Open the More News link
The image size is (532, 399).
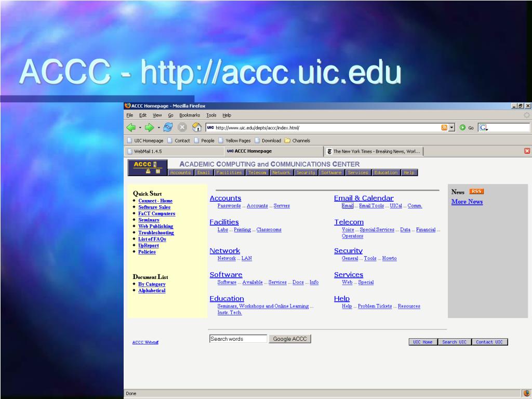[x=467, y=202]
